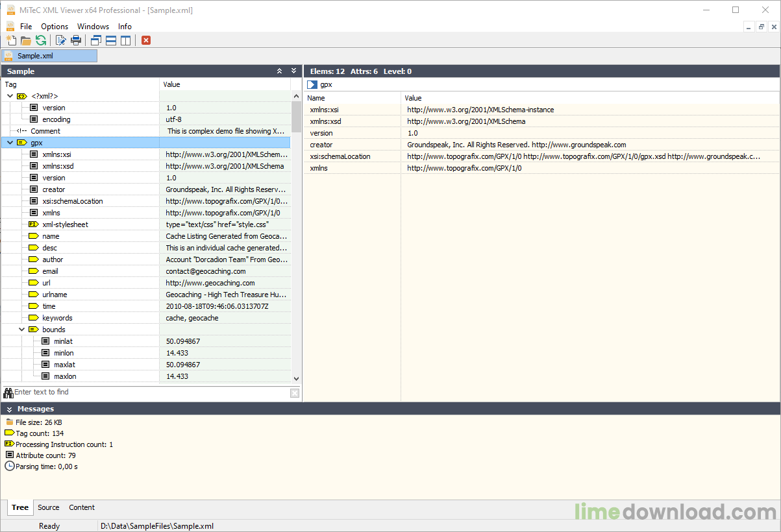Image resolution: width=781 pixels, height=532 pixels.
Task: Tile windows horizontally from the toolbar
Action: pyautogui.click(x=110, y=40)
